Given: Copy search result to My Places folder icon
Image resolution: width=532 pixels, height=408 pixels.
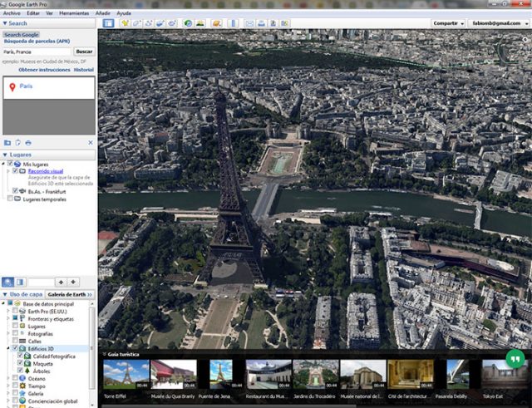Looking at the screenshot, I should pyautogui.click(x=7, y=143).
